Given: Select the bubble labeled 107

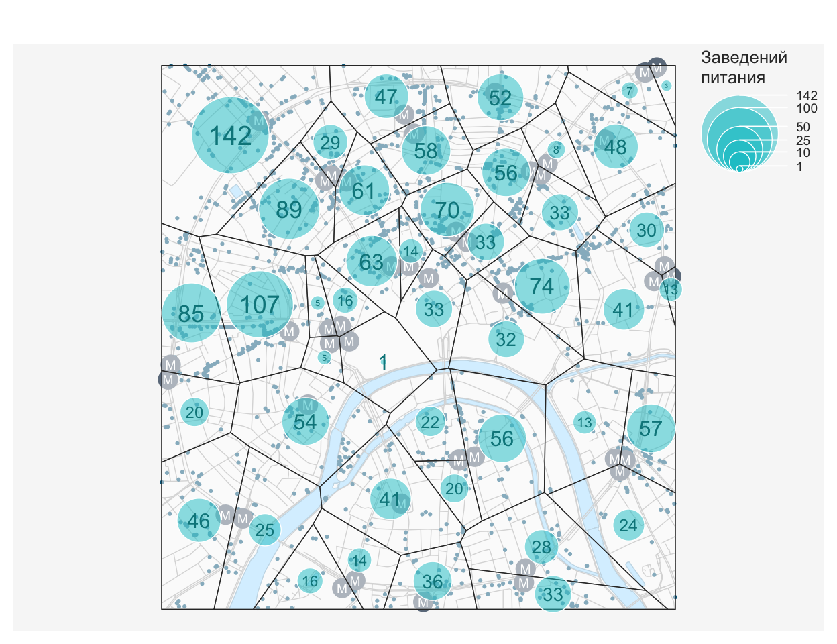Looking at the screenshot, I should pyautogui.click(x=260, y=305).
